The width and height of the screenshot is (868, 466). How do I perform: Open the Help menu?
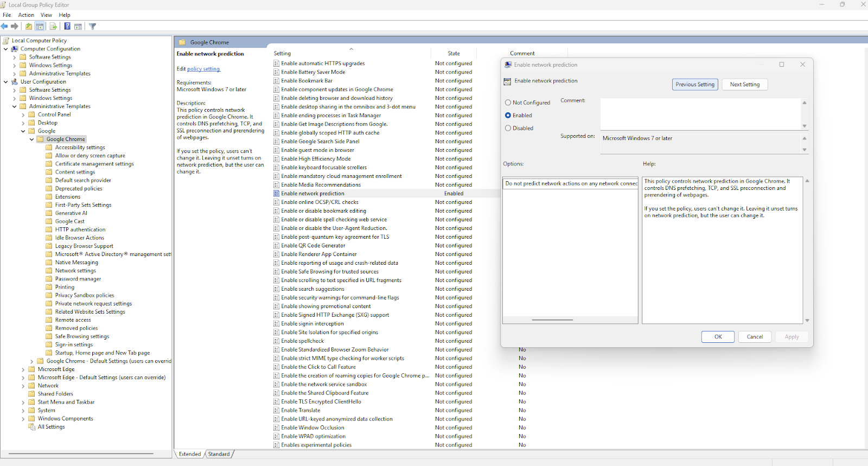pos(65,15)
